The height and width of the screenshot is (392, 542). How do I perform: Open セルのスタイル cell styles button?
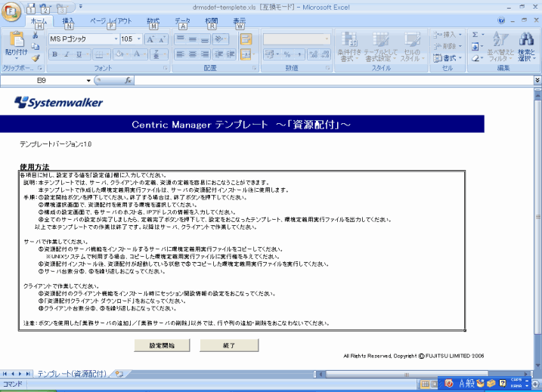click(x=413, y=47)
